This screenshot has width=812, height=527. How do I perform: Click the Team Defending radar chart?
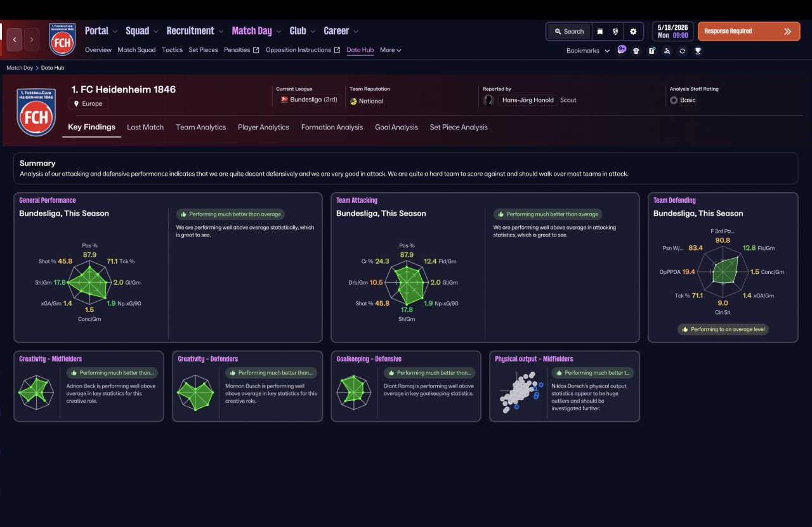click(723, 272)
